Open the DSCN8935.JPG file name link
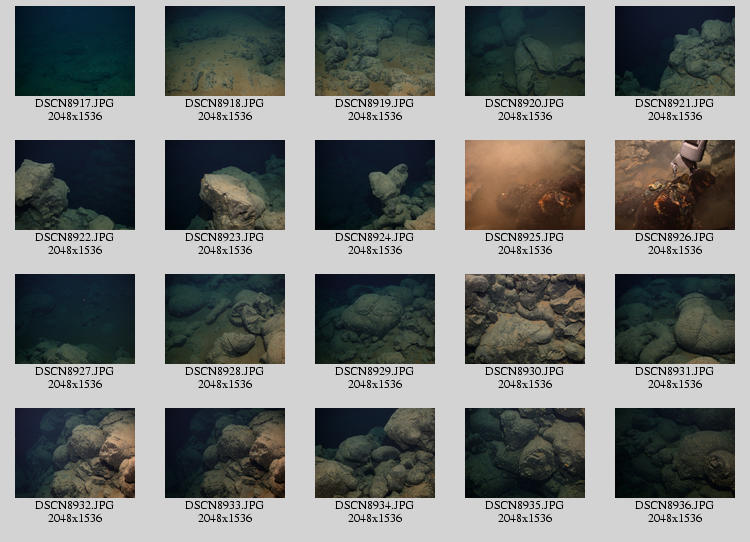750x542 pixels. coord(525,505)
